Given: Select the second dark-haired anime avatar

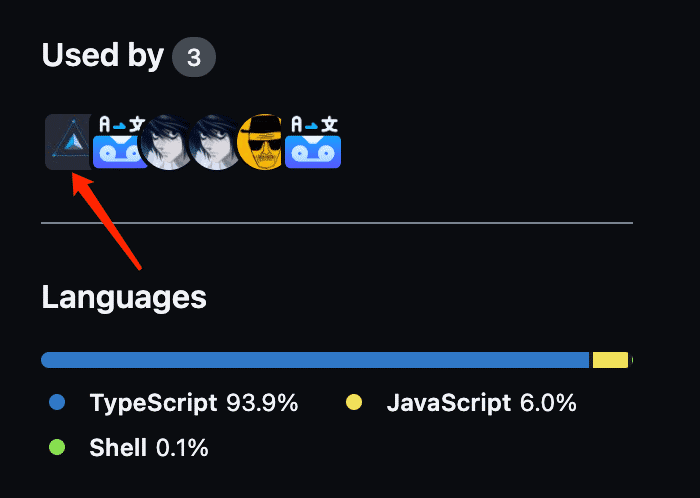Looking at the screenshot, I should pyautogui.click(x=214, y=142).
